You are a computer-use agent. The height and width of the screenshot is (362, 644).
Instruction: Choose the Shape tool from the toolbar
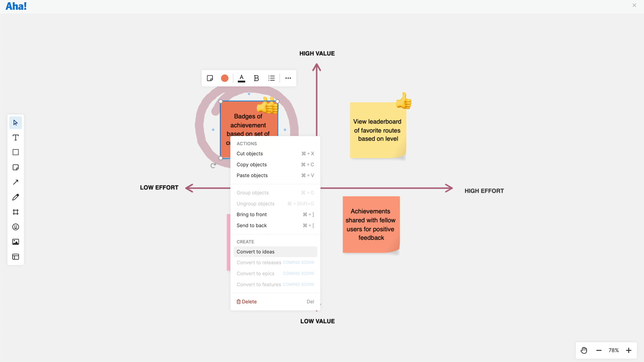pos(15,152)
